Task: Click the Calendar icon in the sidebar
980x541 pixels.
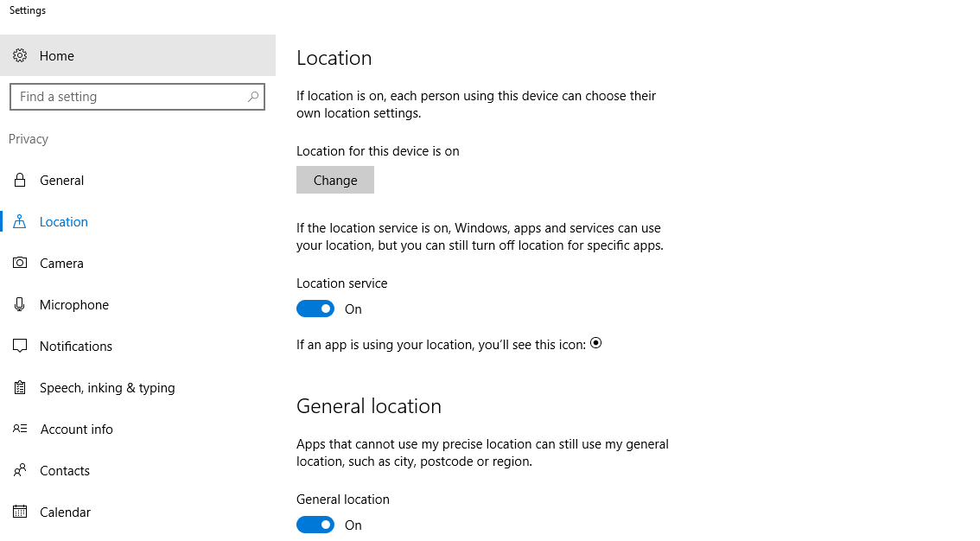Action: pyautogui.click(x=20, y=512)
